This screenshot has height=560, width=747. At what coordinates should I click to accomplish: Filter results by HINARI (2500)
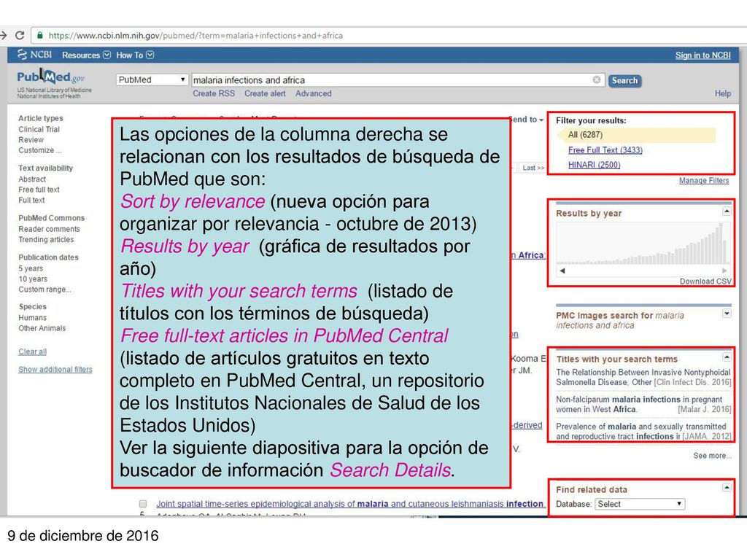pyautogui.click(x=594, y=165)
